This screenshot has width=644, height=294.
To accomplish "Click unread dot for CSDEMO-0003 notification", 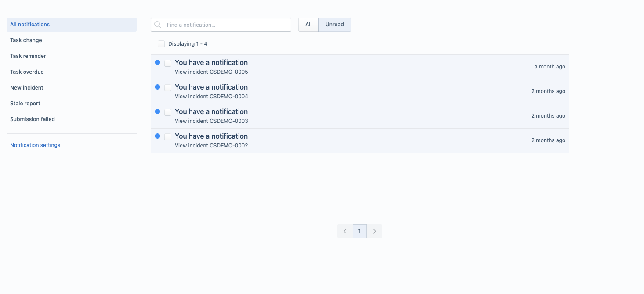I will (158, 111).
